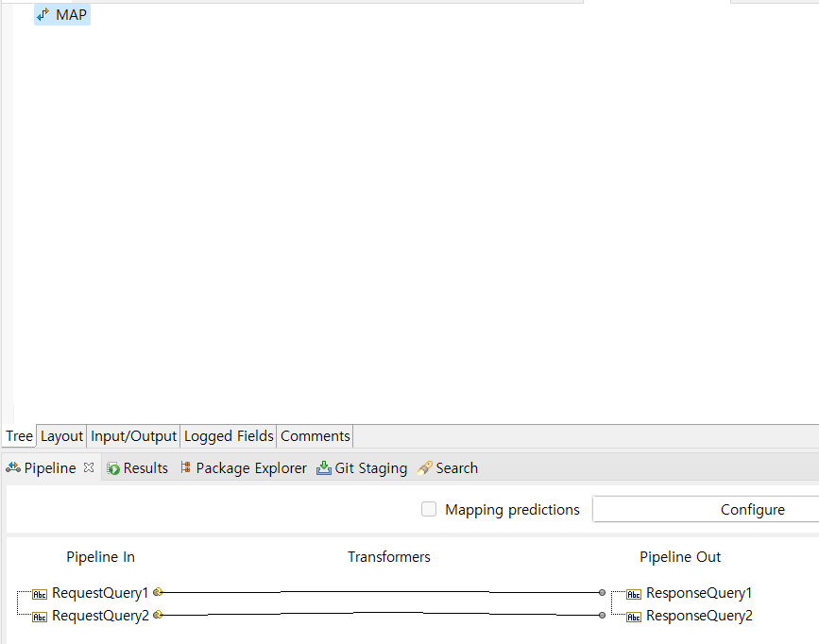Click the link connector dot after RequestQuery1
The height and width of the screenshot is (644, 819).
[159, 592]
